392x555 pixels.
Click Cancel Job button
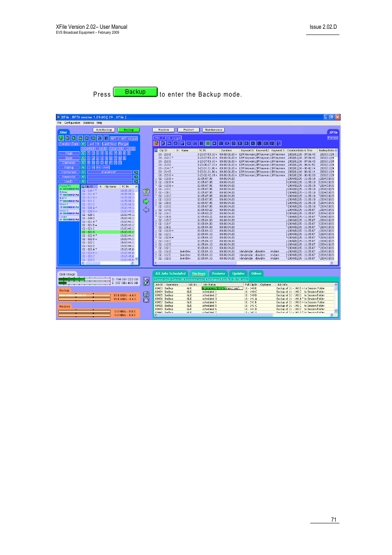(161, 279)
